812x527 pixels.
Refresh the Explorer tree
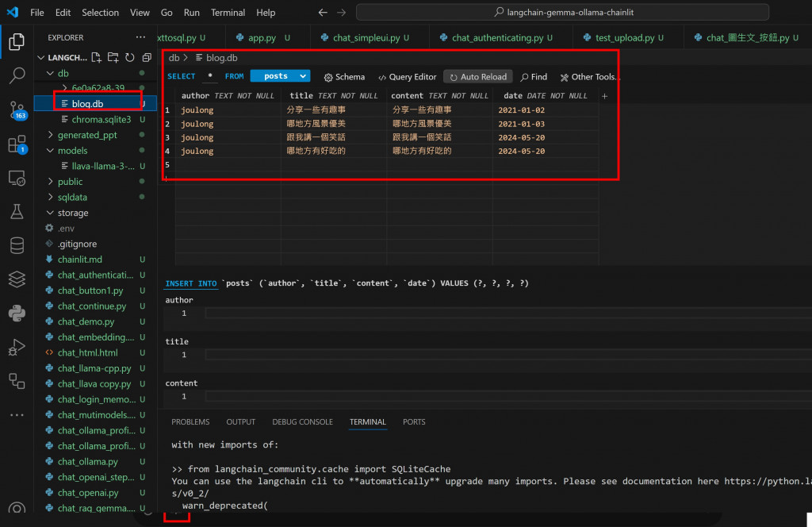(x=130, y=57)
